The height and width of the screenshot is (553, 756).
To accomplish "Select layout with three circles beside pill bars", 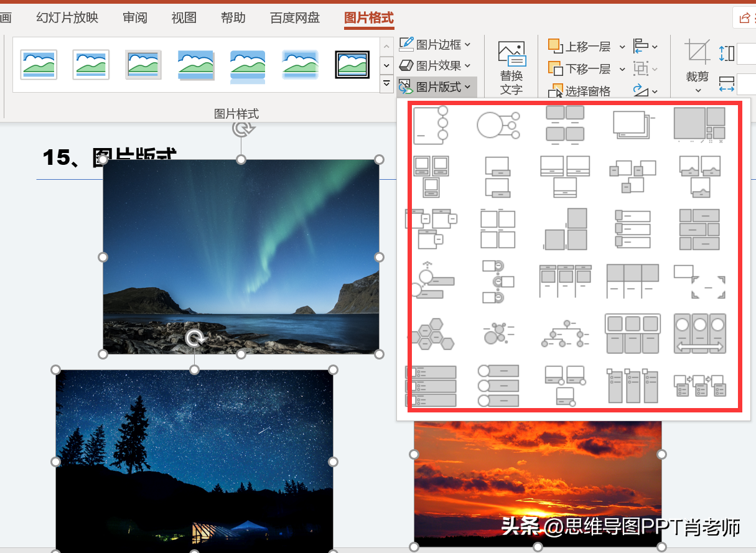I will pos(498,386).
